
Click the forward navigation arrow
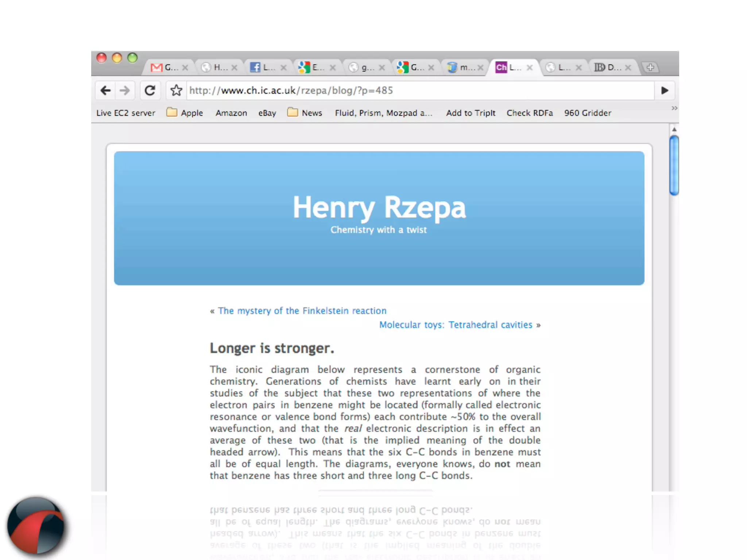[125, 90]
